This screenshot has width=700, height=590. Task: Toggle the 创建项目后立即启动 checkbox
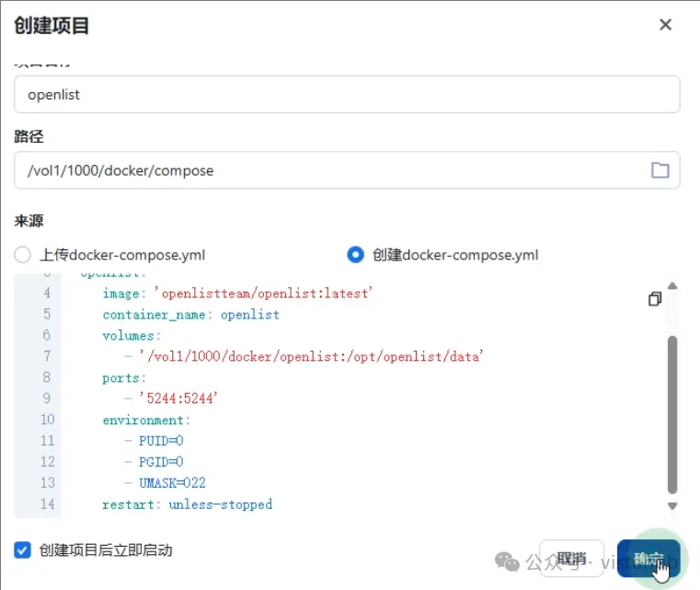coord(22,550)
